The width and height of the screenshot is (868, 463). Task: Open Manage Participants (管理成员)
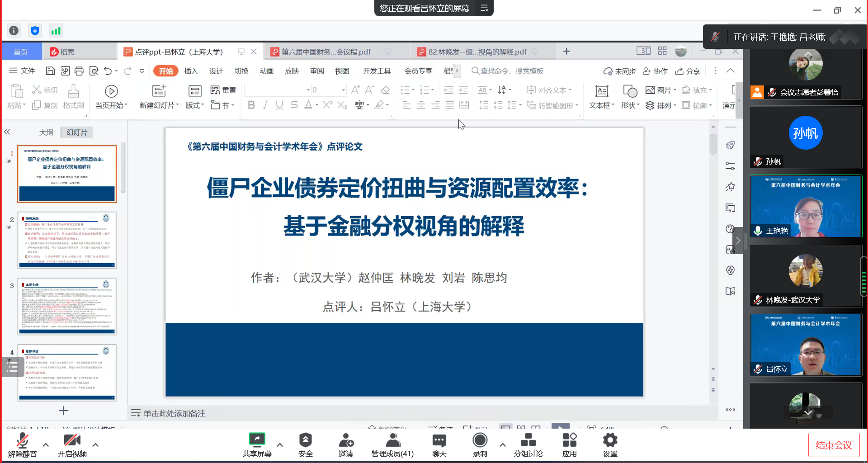[392, 441]
